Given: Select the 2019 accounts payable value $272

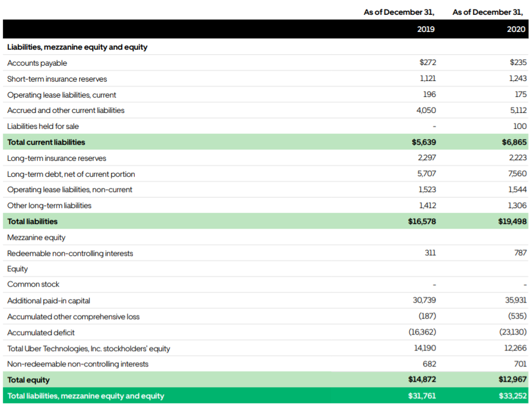Looking at the screenshot, I should [427, 63].
